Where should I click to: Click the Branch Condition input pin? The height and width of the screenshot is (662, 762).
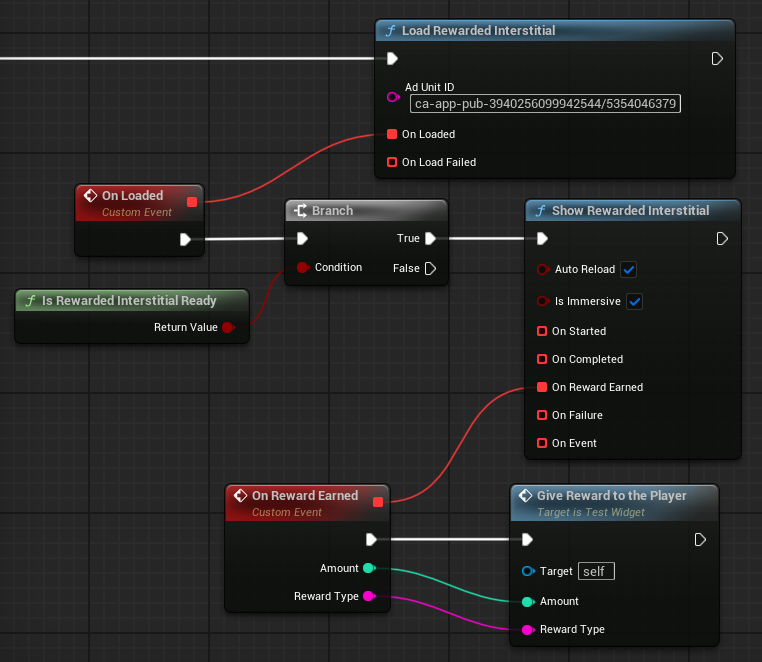(x=302, y=268)
